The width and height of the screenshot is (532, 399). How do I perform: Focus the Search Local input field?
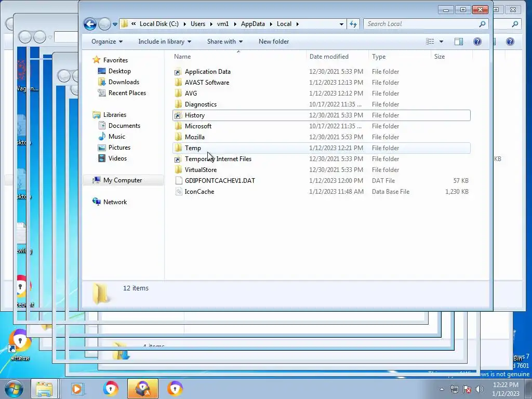coord(421,24)
